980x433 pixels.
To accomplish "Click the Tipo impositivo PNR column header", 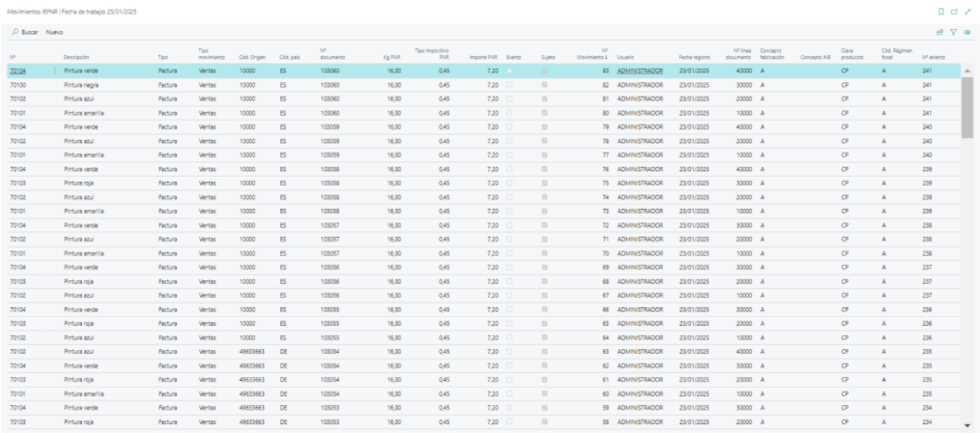I will click(432, 54).
